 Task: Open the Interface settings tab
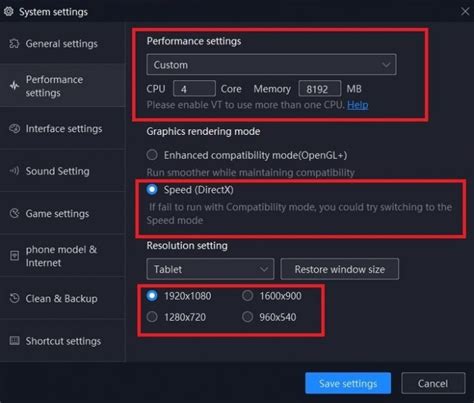tap(63, 129)
